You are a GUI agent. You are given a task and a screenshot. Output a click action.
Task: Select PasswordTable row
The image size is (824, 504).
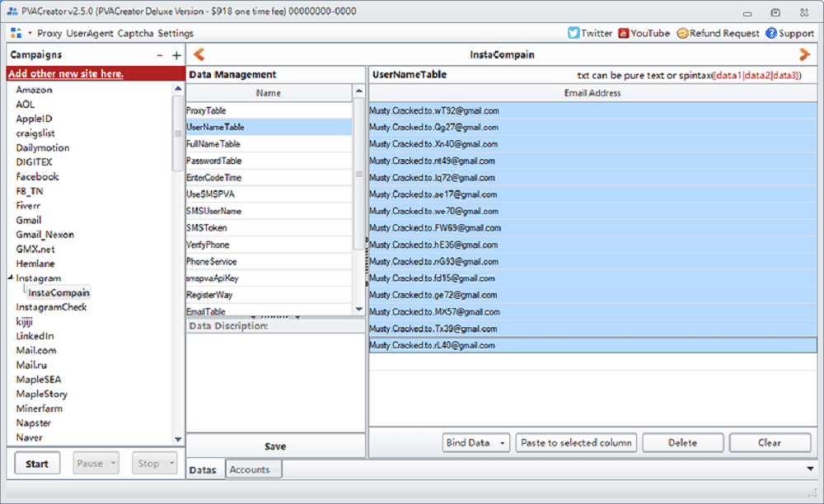point(269,161)
